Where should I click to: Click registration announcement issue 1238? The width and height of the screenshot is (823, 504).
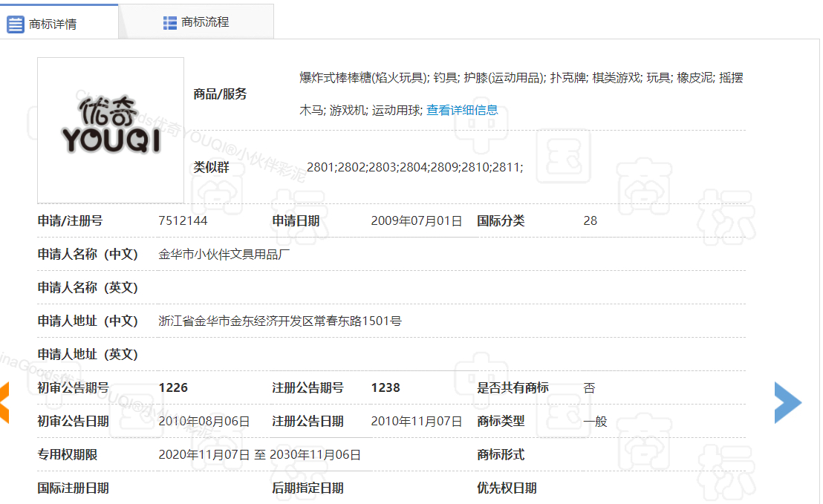[x=386, y=387]
